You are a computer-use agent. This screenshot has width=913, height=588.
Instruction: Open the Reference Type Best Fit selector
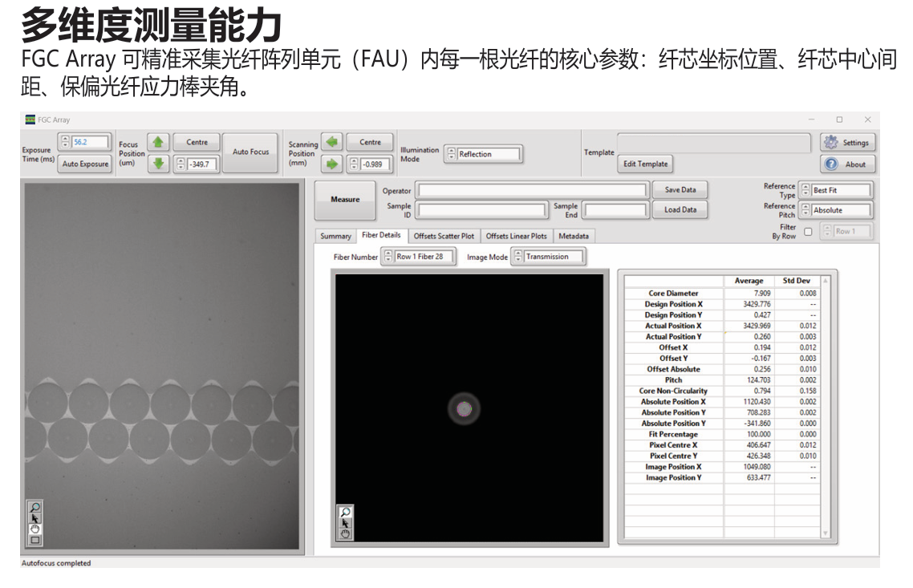836,190
